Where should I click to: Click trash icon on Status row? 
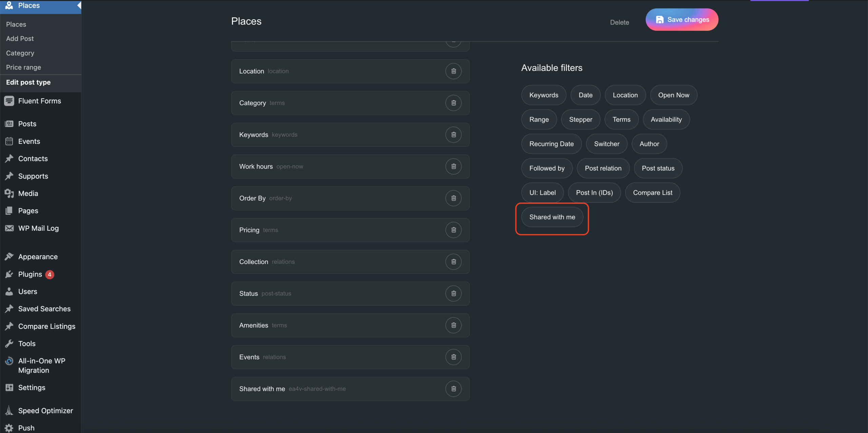point(453,294)
